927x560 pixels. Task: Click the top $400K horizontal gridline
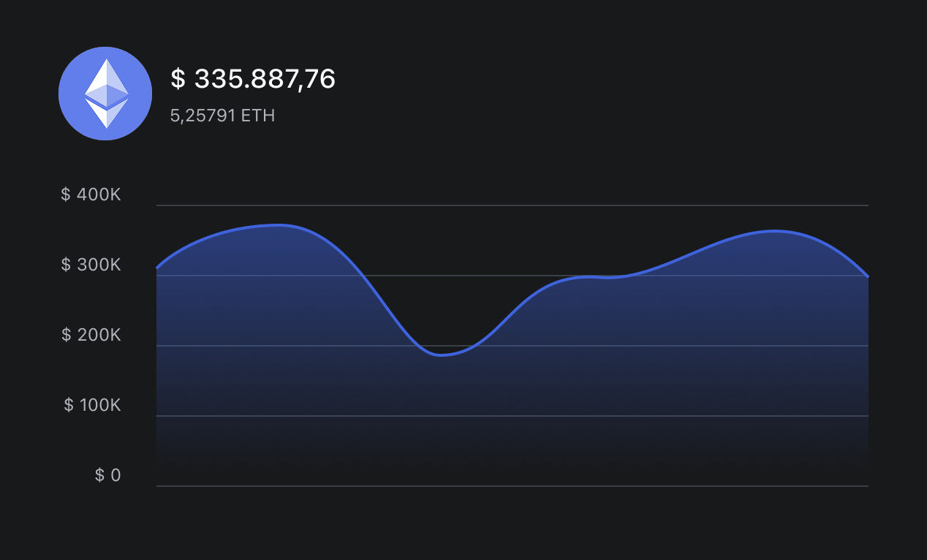[x=512, y=206]
